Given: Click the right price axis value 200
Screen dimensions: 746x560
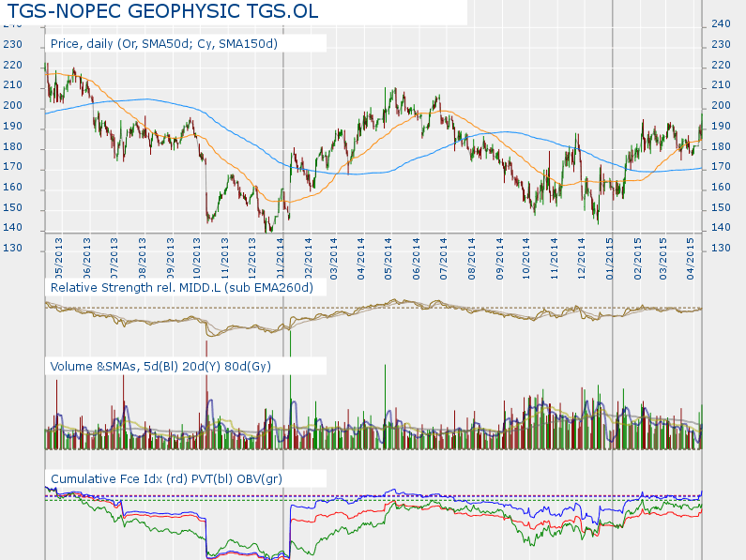Looking at the screenshot, I should [x=721, y=105].
